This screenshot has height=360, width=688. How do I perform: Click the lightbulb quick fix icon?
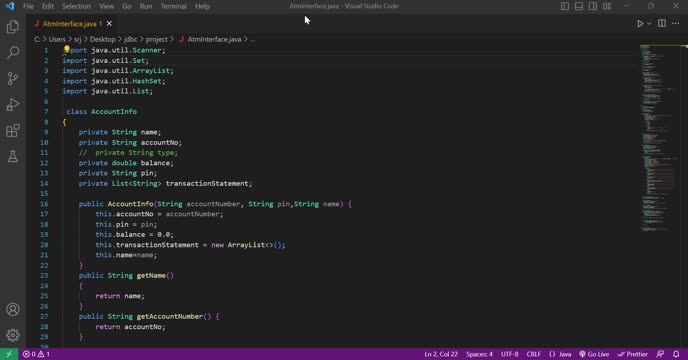[67, 50]
